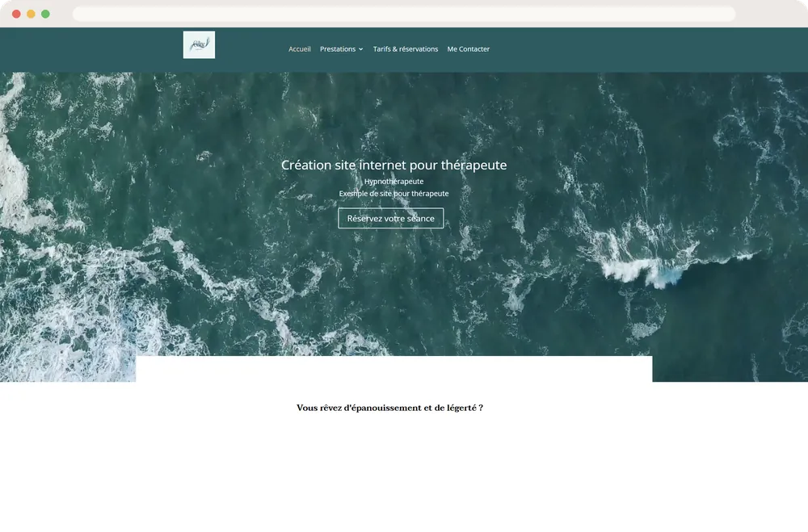Click the green maximize window dot

click(45, 14)
